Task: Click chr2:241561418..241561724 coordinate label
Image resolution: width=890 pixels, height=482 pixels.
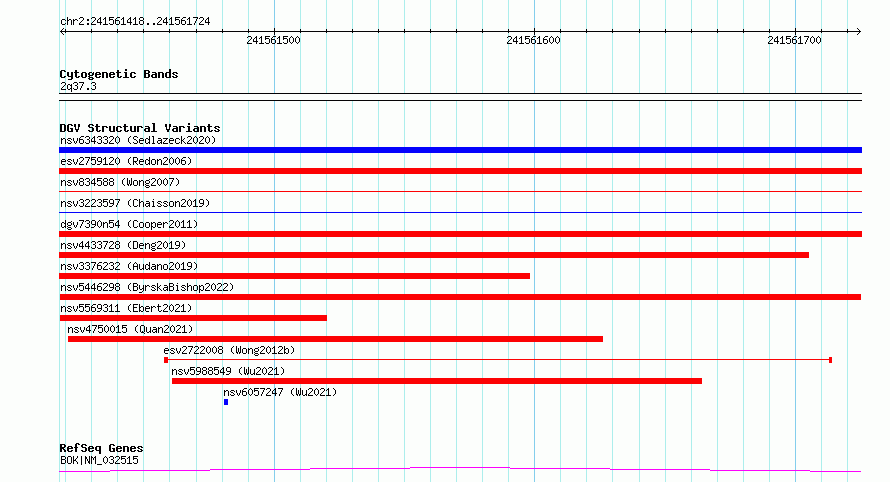Action: tap(135, 21)
